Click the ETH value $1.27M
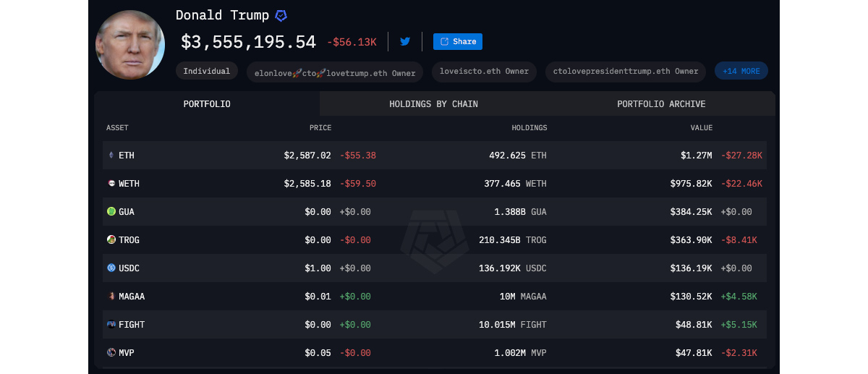The width and height of the screenshot is (868, 374). [x=697, y=156]
